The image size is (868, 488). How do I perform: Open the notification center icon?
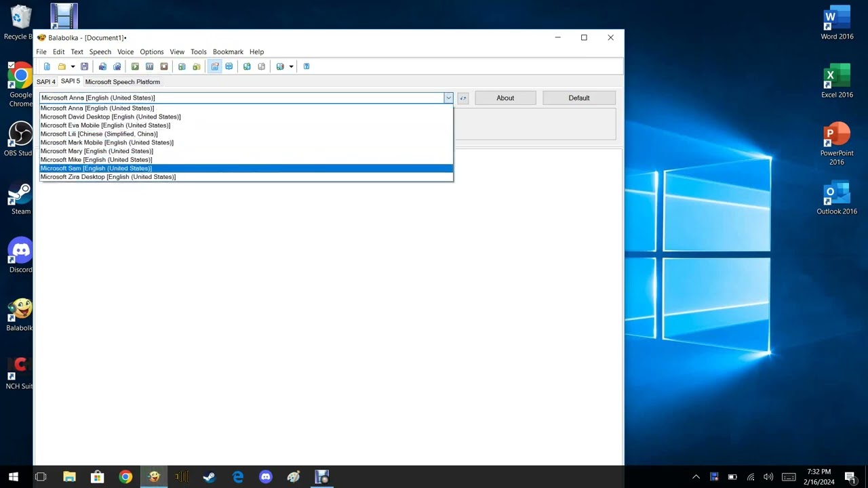[850, 477]
